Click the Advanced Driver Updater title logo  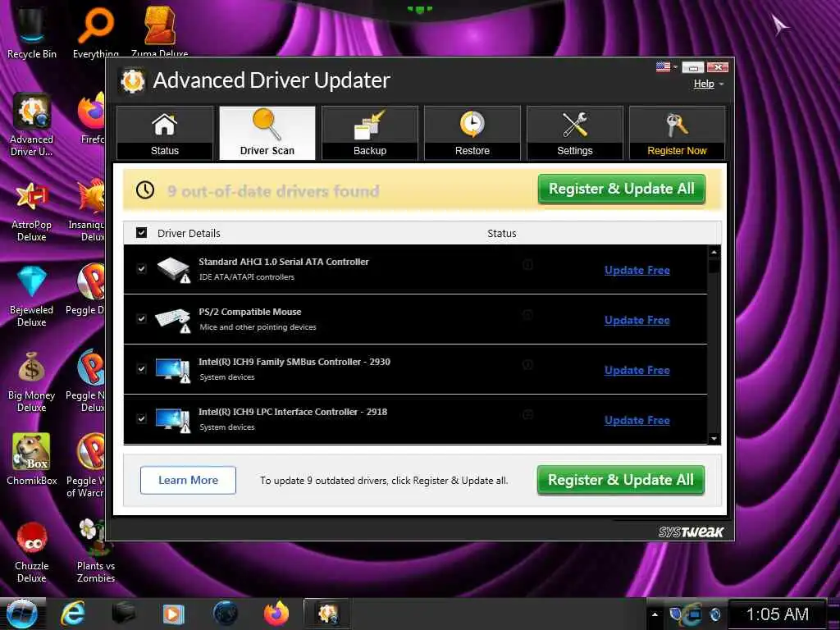tap(132, 81)
